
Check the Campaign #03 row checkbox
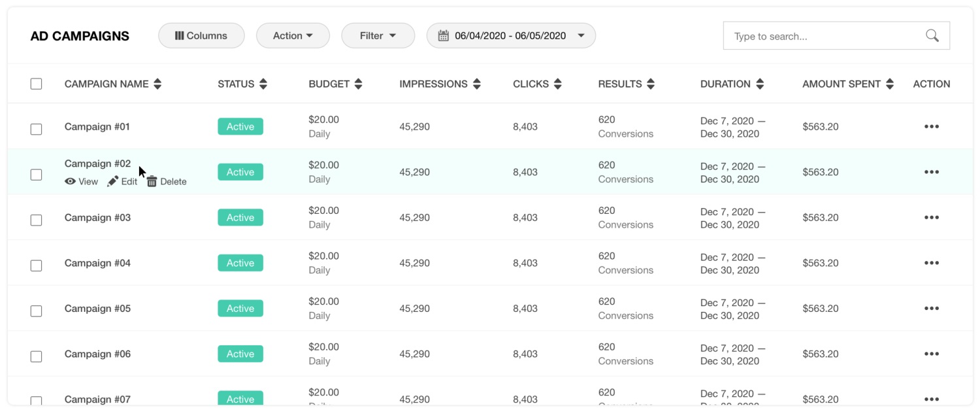click(37, 220)
